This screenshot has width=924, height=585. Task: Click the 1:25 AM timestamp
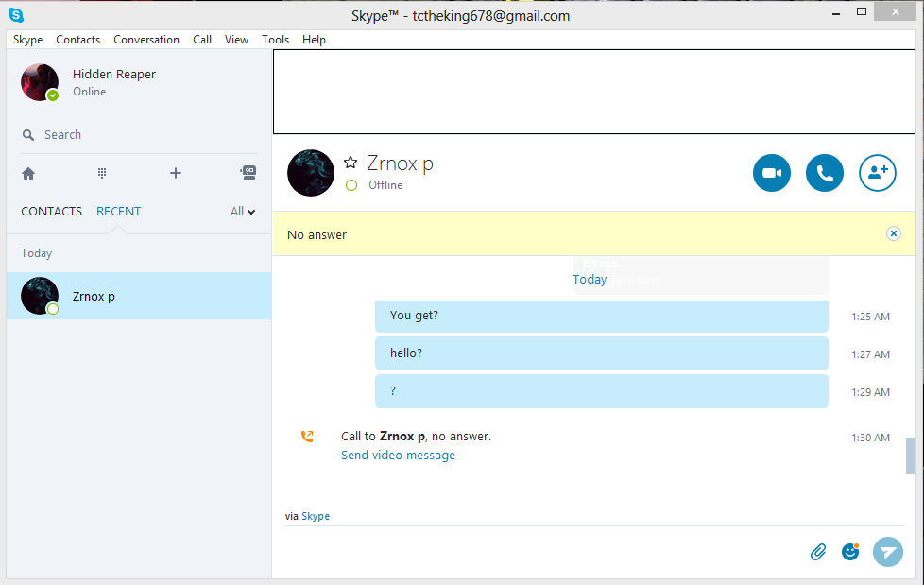[870, 317]
